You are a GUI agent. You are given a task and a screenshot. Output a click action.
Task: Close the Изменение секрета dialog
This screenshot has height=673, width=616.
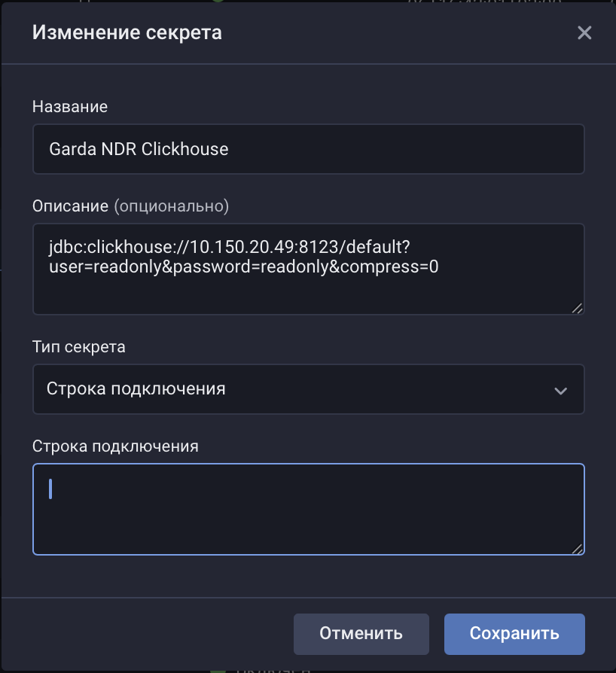(584, 32)
